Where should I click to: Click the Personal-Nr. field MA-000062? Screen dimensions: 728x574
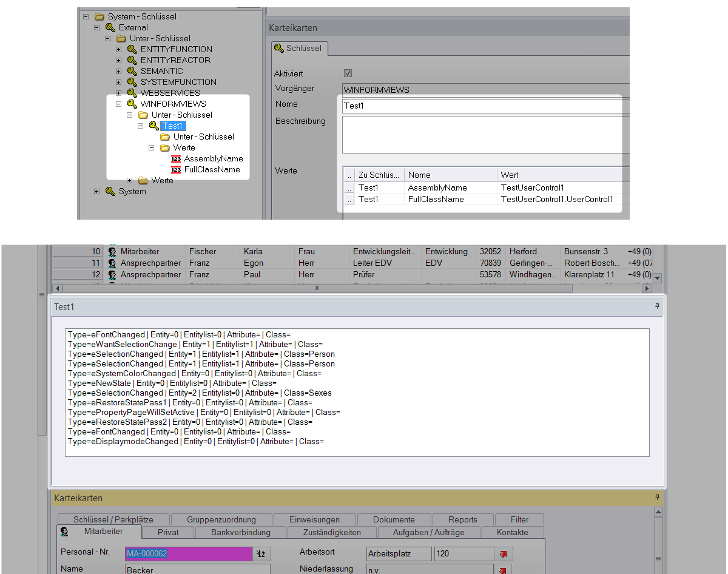[x=188, y=553]
